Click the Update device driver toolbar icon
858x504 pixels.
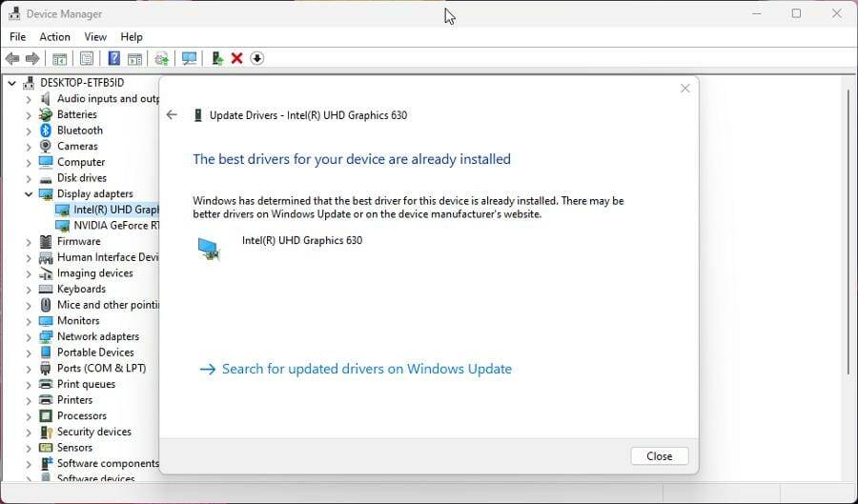tap(161, 58)
